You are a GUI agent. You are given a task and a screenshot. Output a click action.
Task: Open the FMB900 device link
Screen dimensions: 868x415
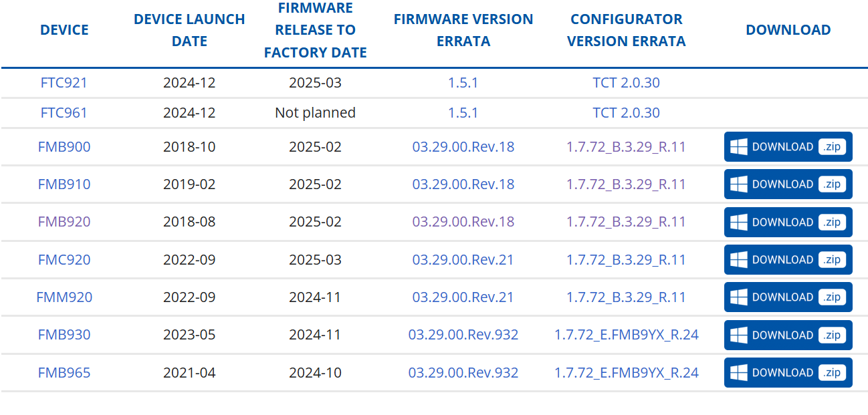click(x=64, y=147)
